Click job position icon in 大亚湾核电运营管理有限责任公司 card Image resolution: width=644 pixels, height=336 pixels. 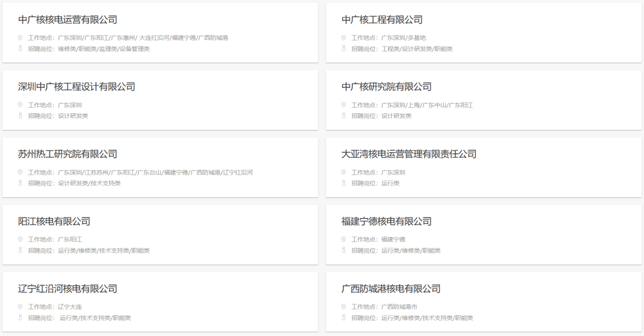(343, 183)
